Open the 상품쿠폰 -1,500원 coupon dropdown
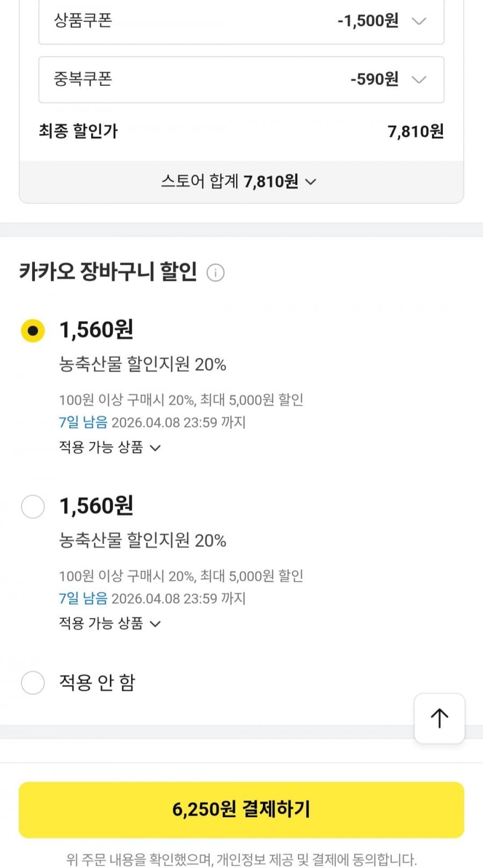 tap(241, 21)
